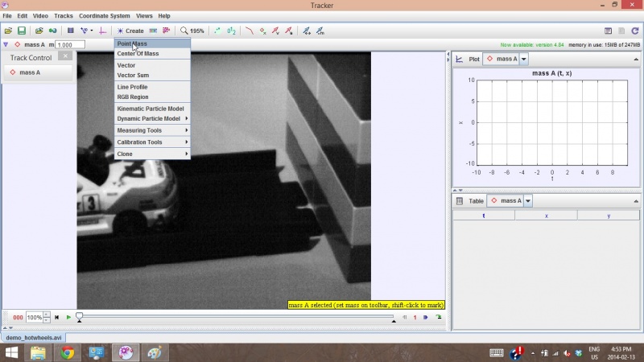Toggle the show accelerations arrow icon
Image resolution: width=644 pixels, height=362 pixels.
(289, 31)
